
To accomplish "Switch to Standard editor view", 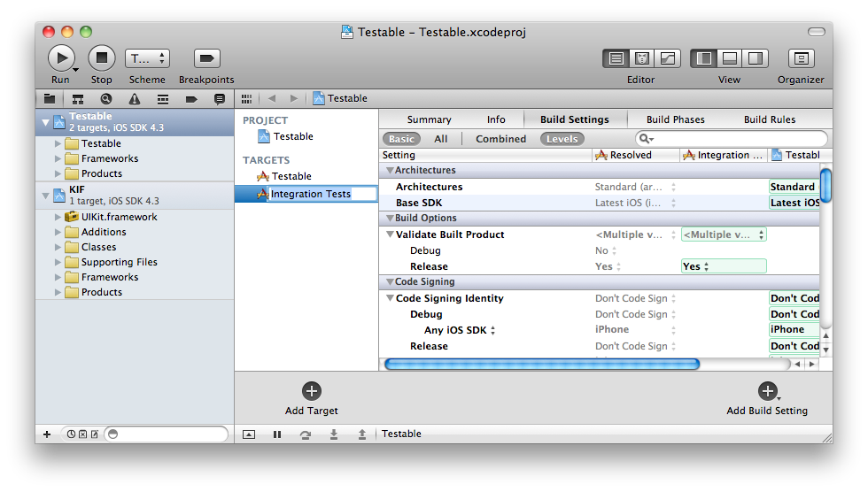I will click(616, 58).
